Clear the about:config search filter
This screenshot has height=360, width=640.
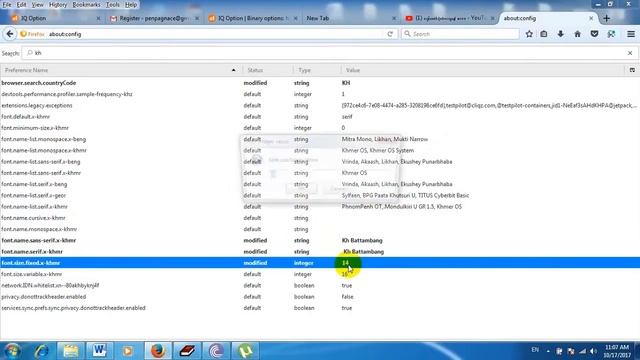[x=630, y=53]
